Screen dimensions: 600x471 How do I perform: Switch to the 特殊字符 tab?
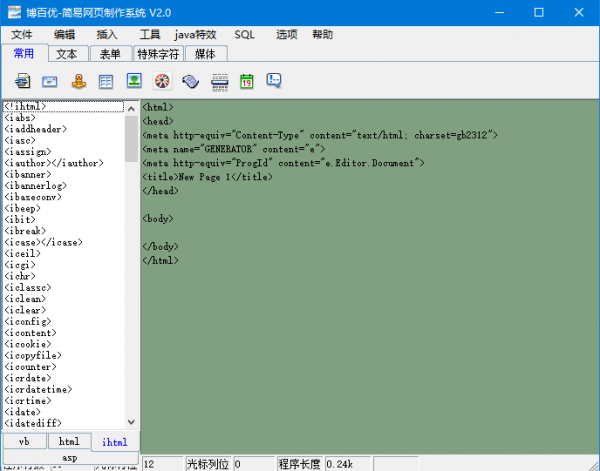coord(158,54)
